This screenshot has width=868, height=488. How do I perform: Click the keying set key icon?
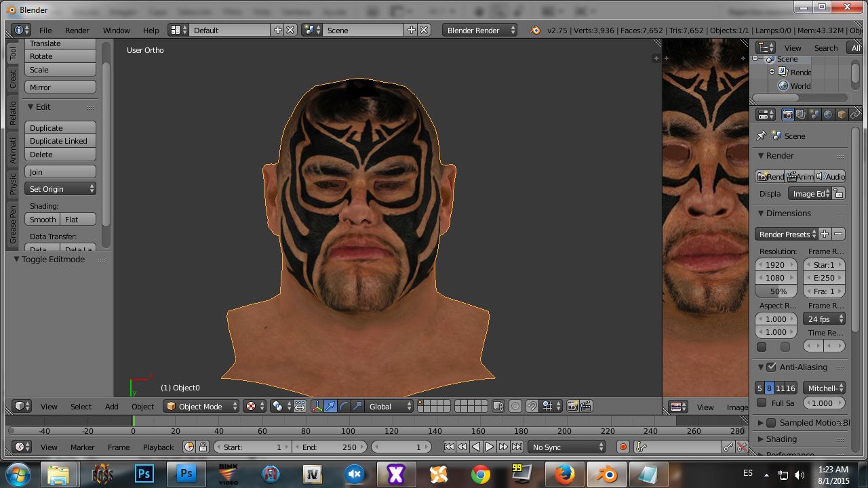tap(642, 447)
